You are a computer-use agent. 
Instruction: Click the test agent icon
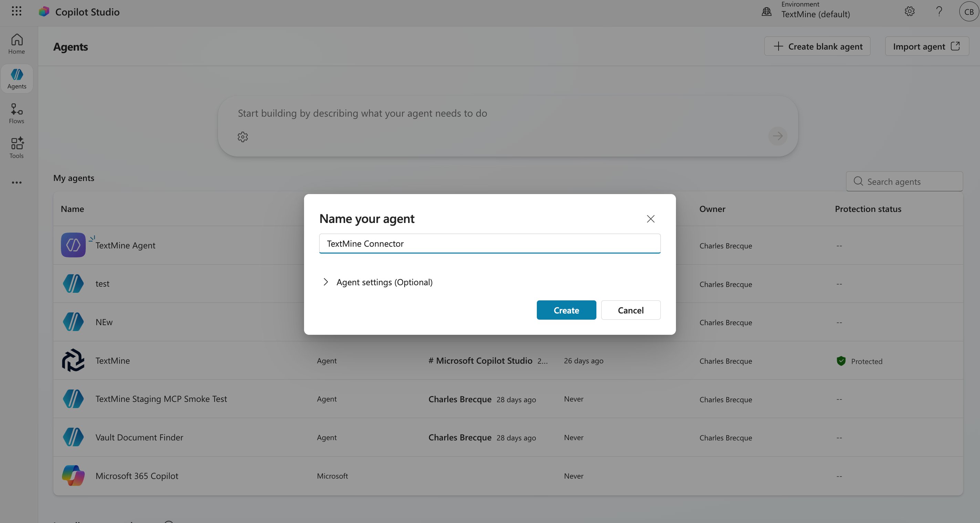[x=73, y=284]
